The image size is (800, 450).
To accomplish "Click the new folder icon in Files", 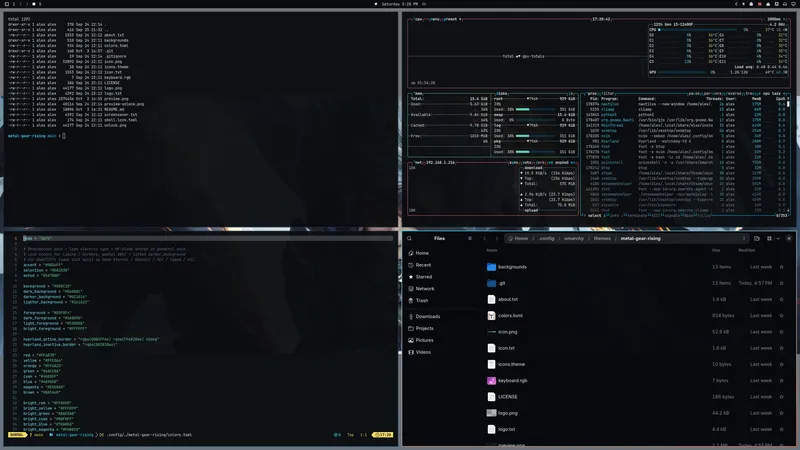I will click(757, 238).
